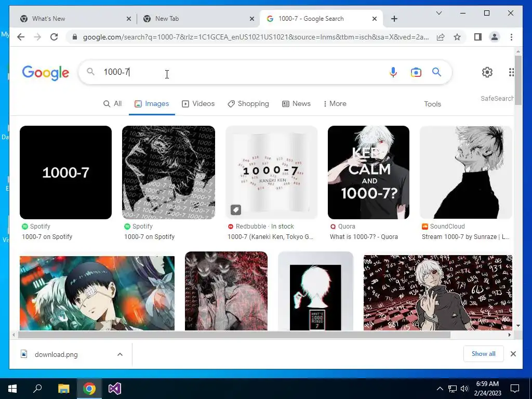Open taskbar clock and calendar
The width and height of the screenshot is (532, 399).
(487, 389)
